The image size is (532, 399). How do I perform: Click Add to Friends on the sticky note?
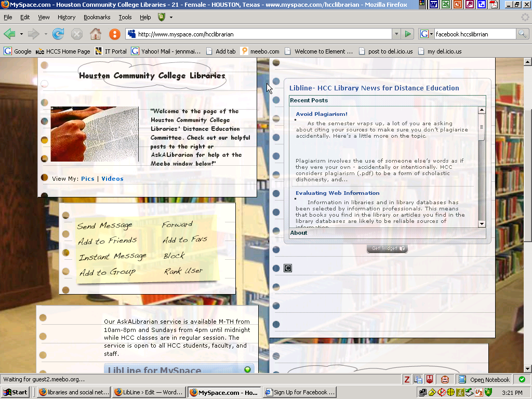107,241
